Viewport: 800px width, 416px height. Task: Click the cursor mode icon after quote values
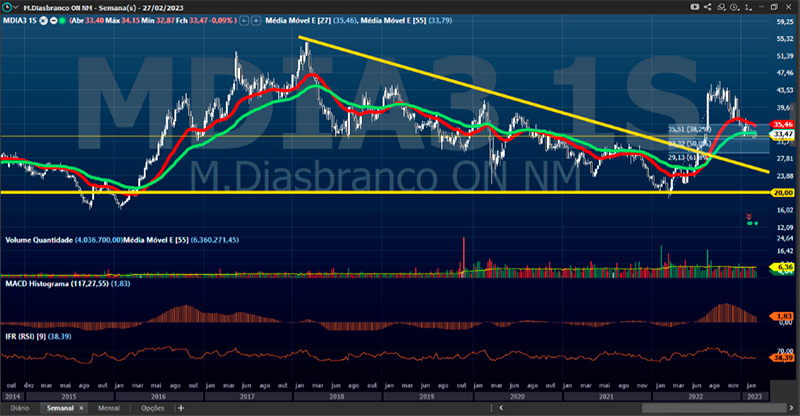(x=244, y=21)
